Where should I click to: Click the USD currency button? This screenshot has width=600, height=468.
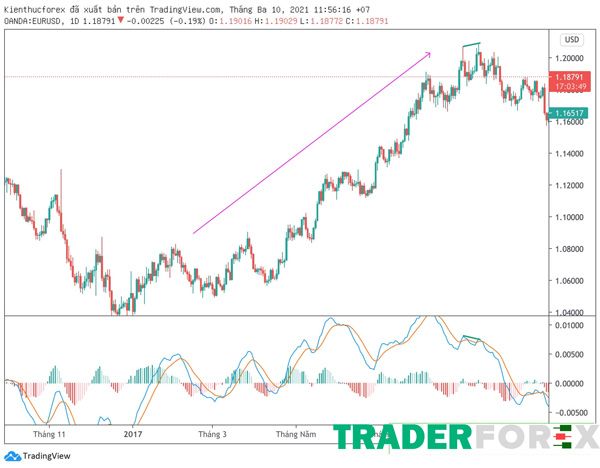[572, 39]
